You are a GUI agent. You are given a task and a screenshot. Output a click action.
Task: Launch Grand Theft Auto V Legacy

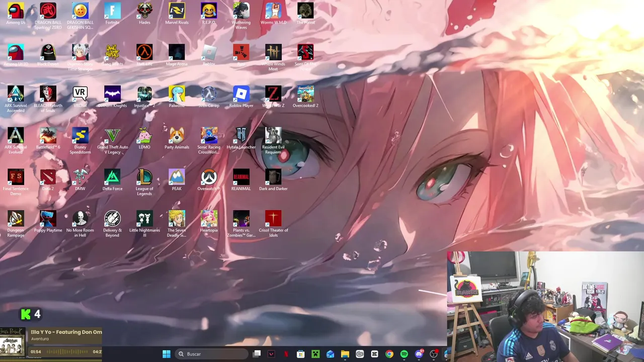click(x=112, y=141)
